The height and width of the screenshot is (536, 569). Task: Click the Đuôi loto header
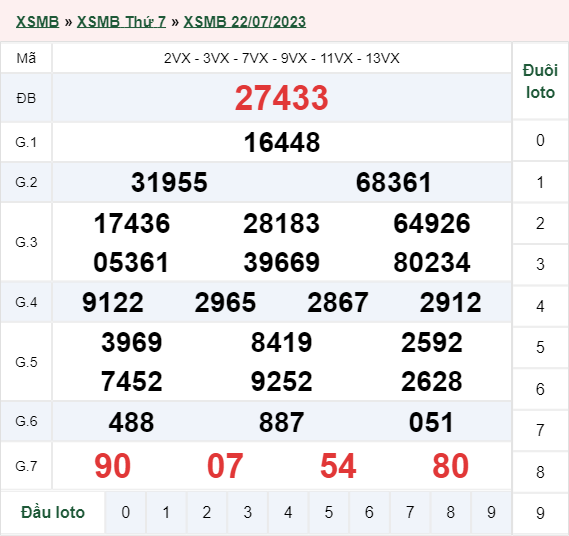tap(540, 81)
